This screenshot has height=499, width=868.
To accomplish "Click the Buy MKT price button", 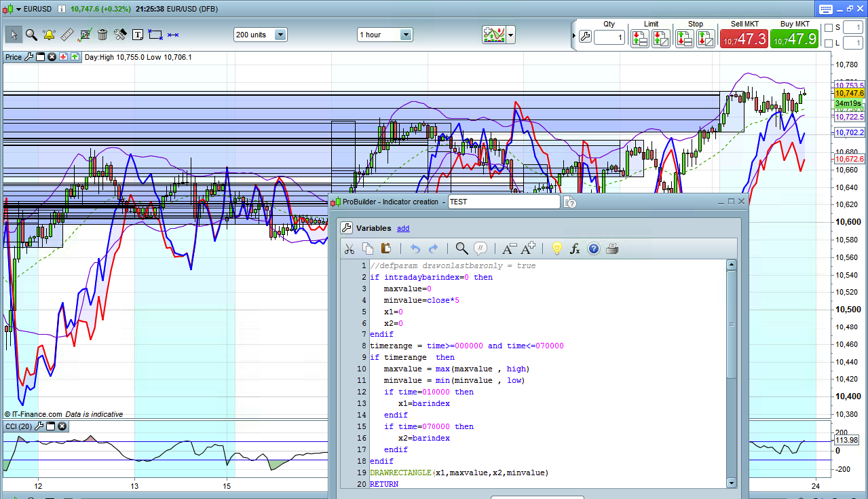I will (x=794, y=39).
